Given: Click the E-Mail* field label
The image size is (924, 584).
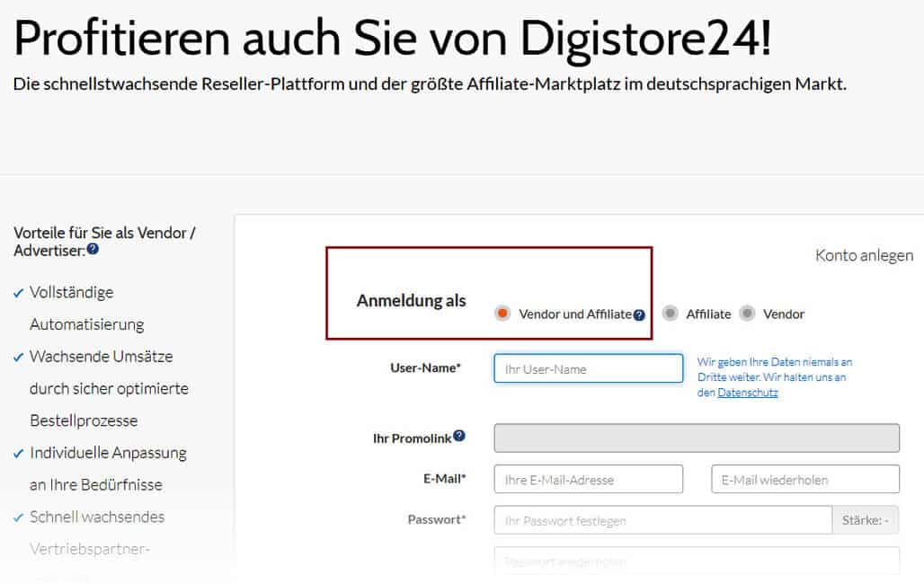Looking at the screenshot, I should tap(444, 479).
